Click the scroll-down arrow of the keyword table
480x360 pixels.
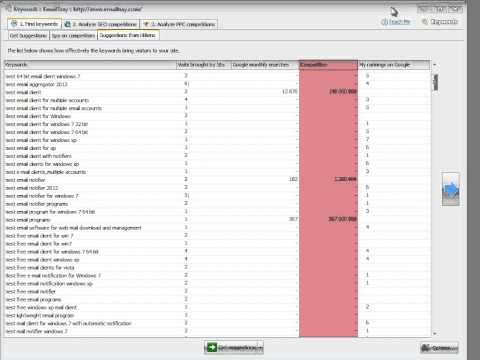coord(435,333)
